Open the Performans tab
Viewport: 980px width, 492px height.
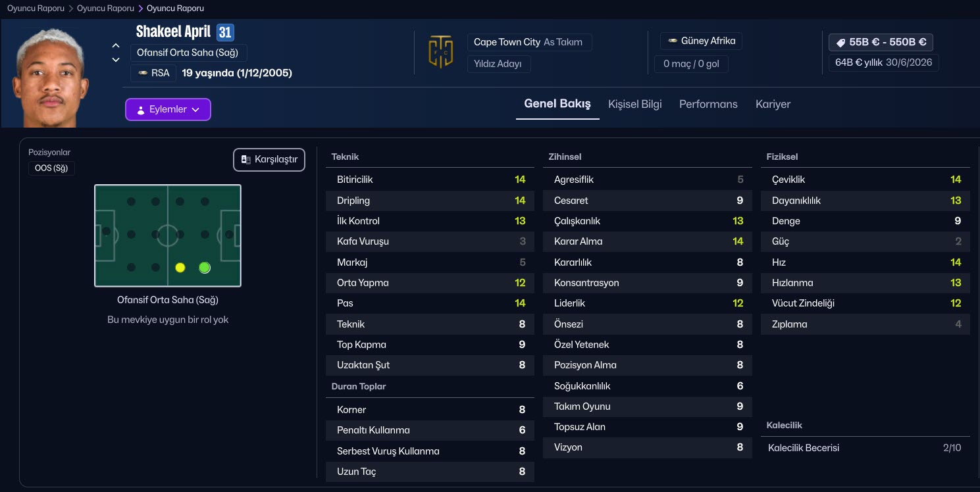point(708,104)
